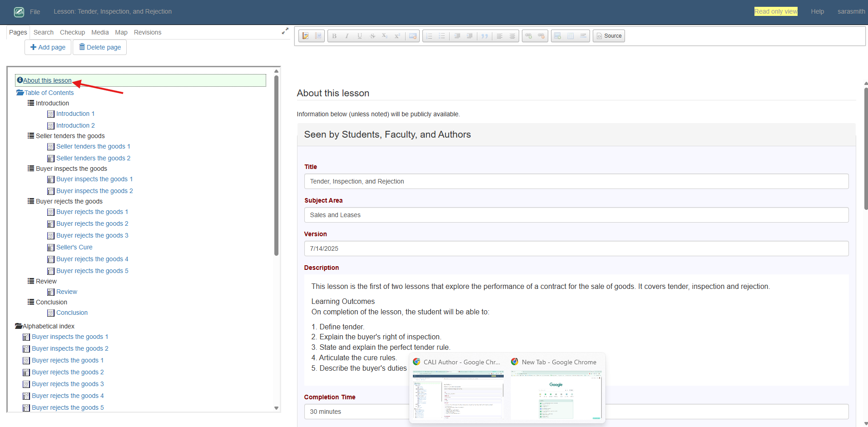This screenshot has height=427, width=868.
Task: Collapse the Alphabetical index folder
Action: (x=18, y=326)
